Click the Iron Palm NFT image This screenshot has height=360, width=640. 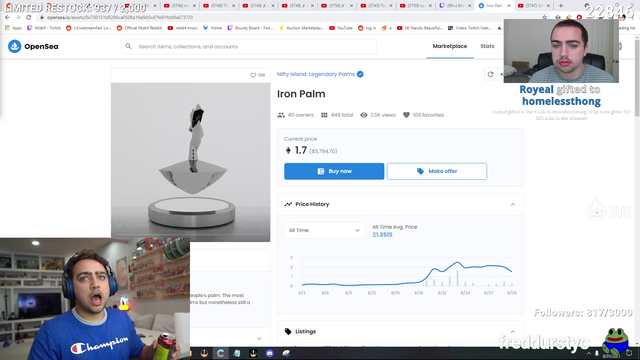(191, 162)
